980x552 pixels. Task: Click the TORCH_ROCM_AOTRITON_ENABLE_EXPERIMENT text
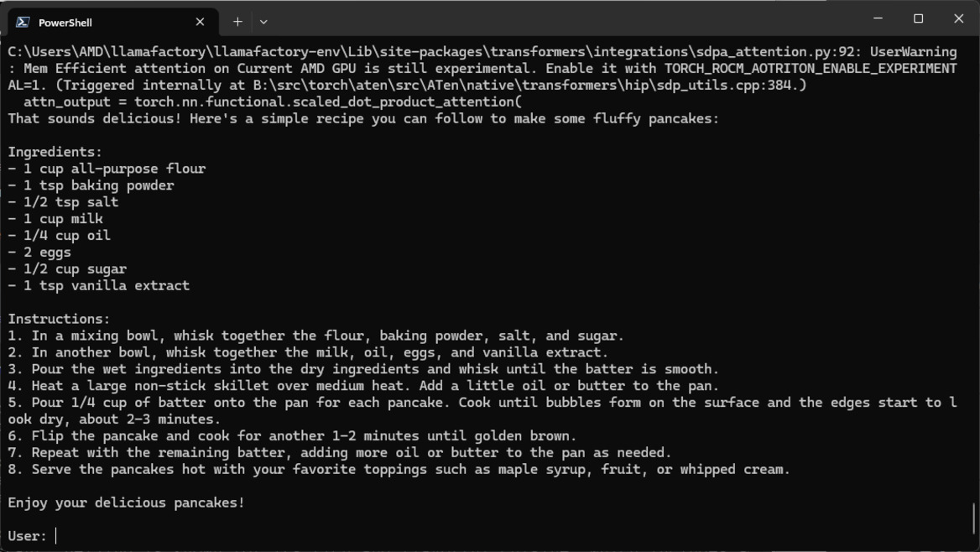click(x=811, y=69)
